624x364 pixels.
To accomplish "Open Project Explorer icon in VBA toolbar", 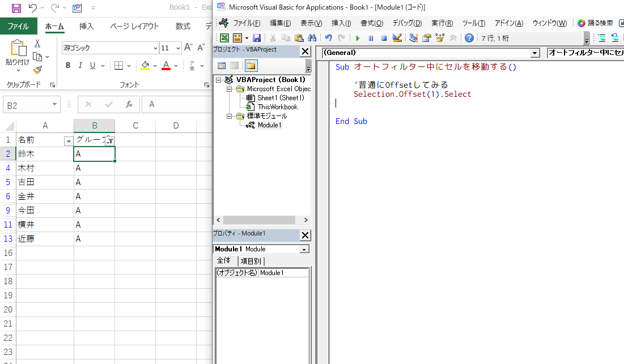I will pyautogui.click(x=414, y=38).
